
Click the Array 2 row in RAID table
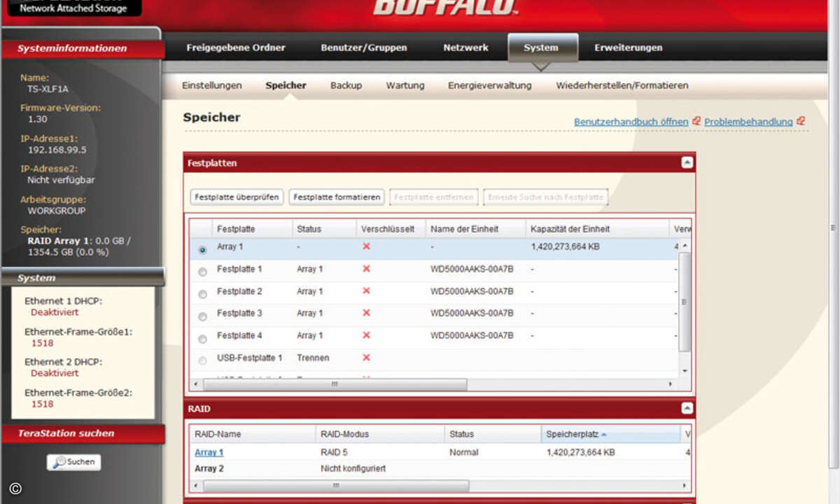[x=439, y=468]
